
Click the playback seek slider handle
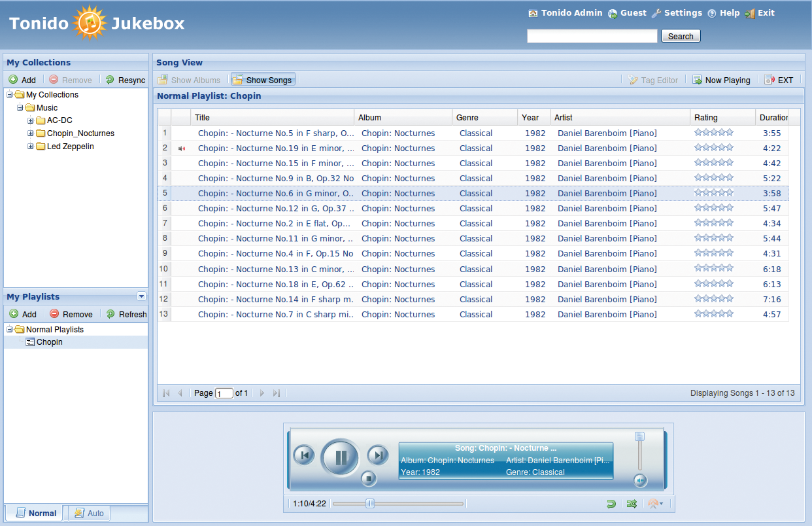(370, 504)
